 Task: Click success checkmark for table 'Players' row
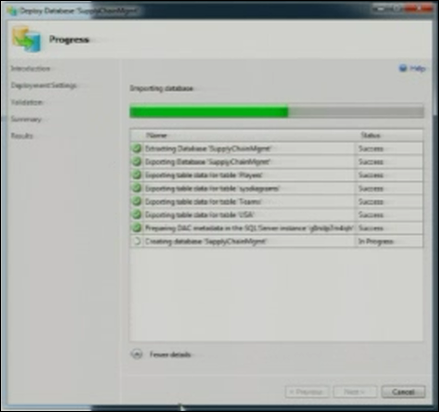click(x=137, y=175)
